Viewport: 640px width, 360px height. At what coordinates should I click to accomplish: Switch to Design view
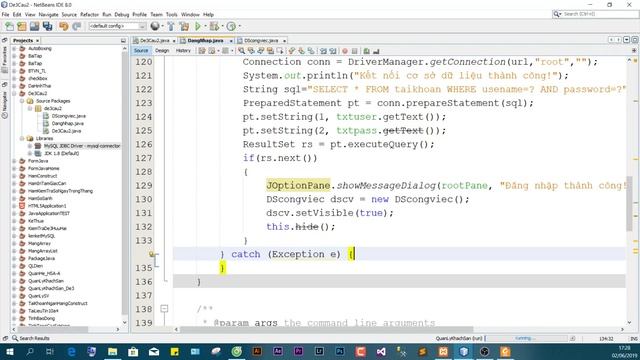(162, 51)
